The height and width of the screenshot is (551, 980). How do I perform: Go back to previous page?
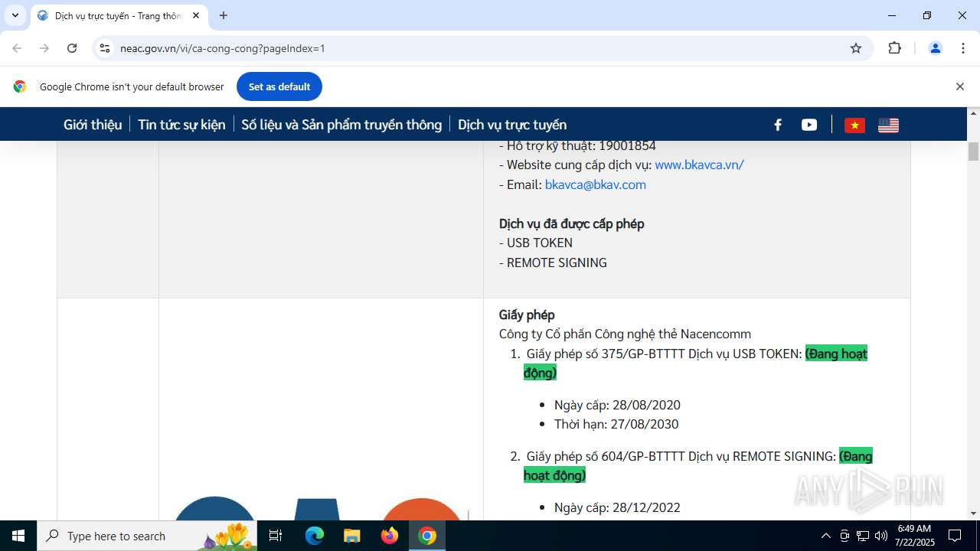click(17, 48)
